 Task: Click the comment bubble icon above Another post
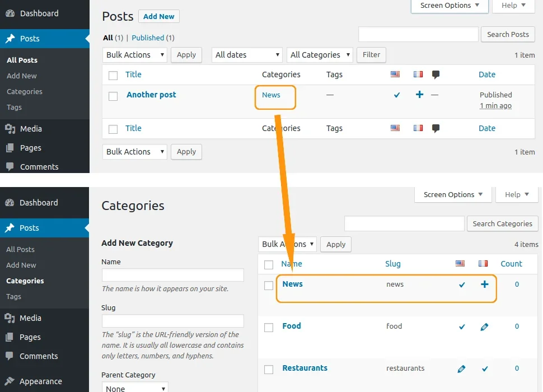click(436, 74)
